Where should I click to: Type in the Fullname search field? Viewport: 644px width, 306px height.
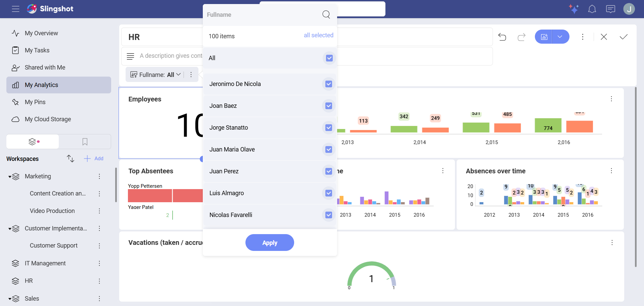[262, 15]
